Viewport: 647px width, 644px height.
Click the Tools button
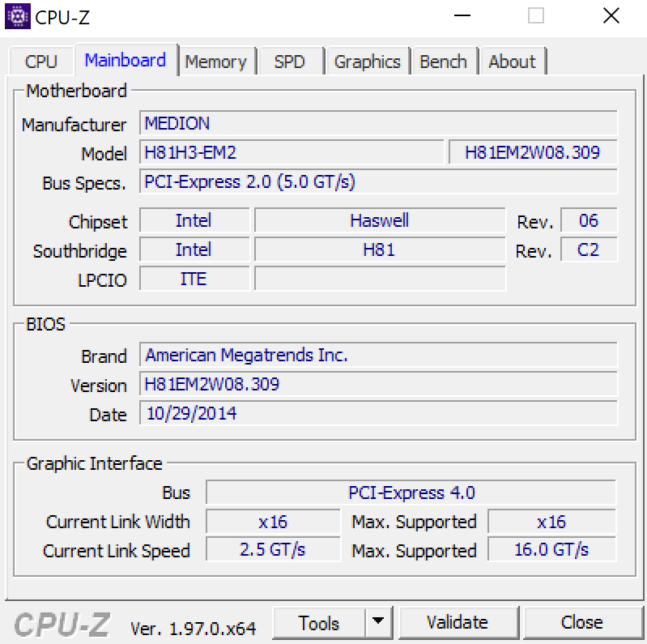pos(319,622)
